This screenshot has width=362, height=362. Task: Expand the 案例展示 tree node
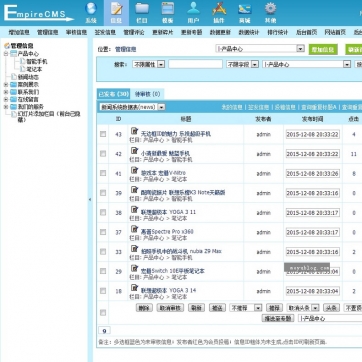[6, 85]
